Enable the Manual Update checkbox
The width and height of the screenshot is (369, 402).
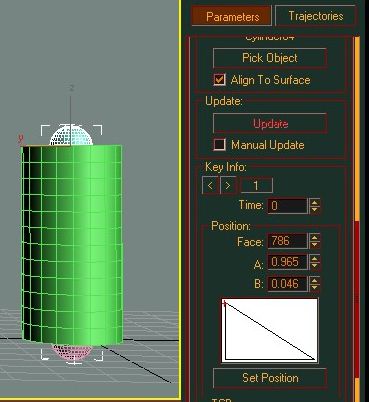coord(219,145)
